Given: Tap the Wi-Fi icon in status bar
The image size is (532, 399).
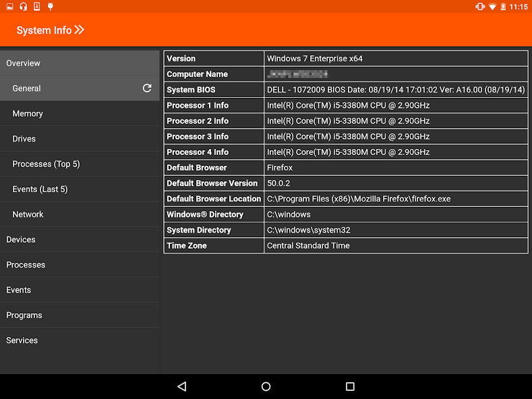Looking at the screenshot, I should tap(492, 7).
